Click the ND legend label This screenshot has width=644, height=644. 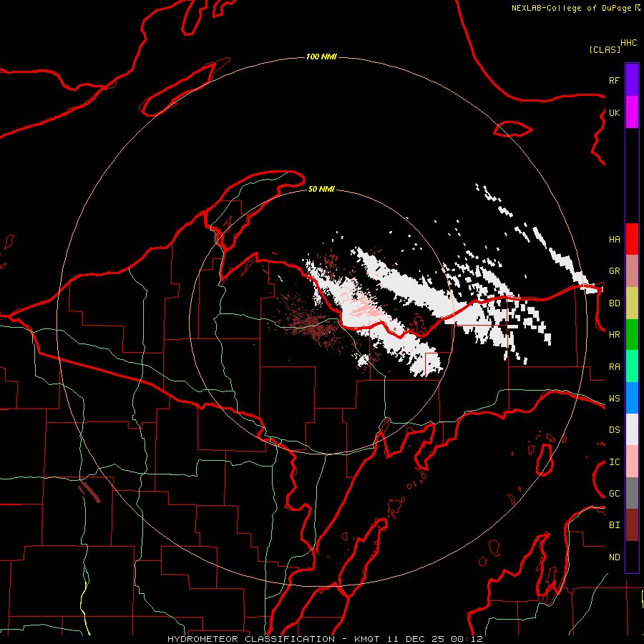click(614, 557)
